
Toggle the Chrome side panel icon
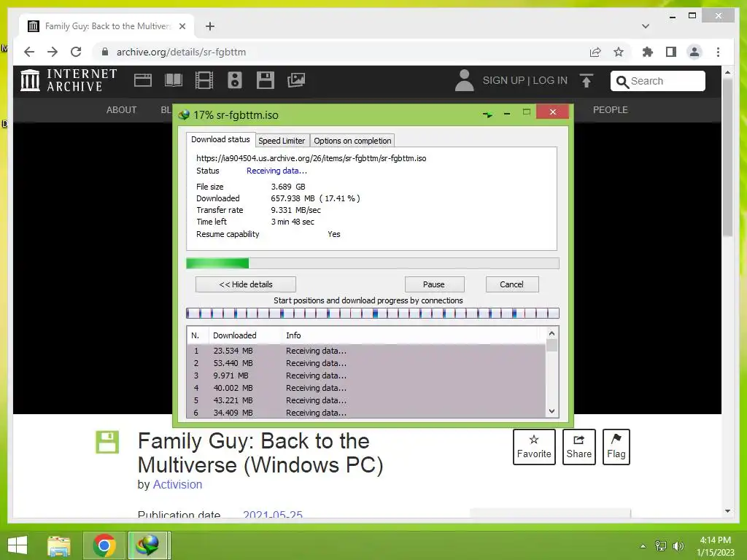(x=671, y=52)
